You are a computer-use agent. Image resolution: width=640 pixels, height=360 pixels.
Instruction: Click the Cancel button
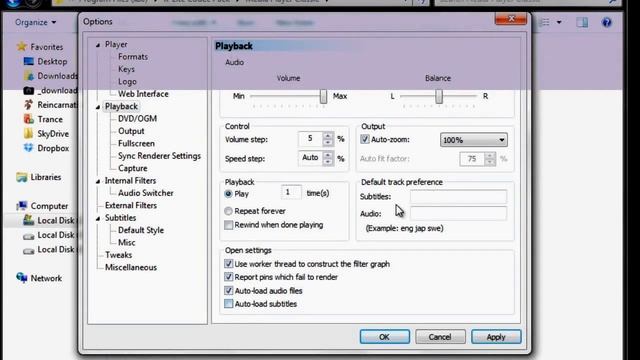[440, 337]
